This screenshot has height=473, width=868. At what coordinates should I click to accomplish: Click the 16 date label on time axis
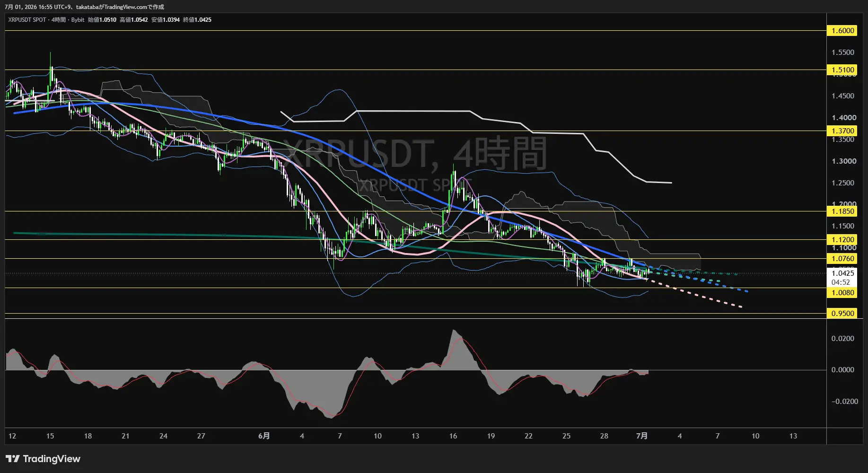click(x=453, y=436)
